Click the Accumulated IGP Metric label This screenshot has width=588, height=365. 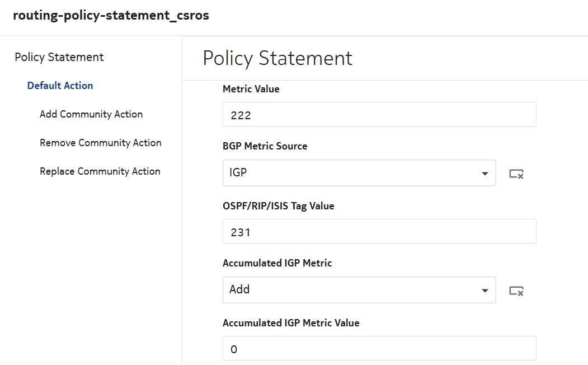click(x=277, y=263)
